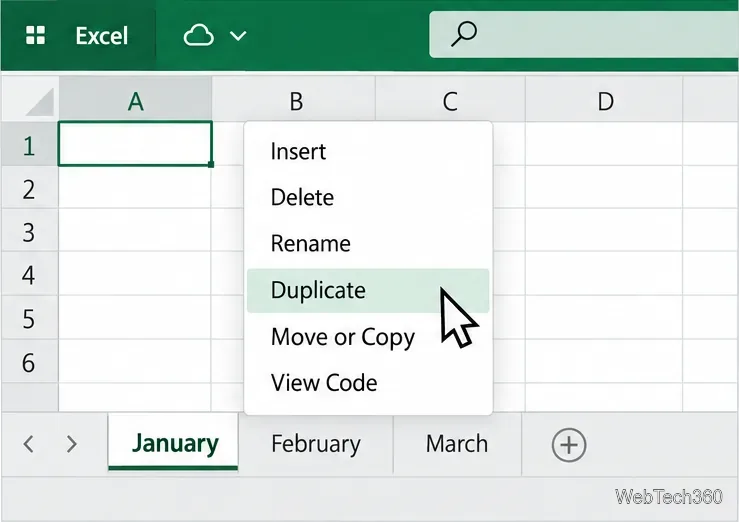Choose View Code from context menu

point(368,382)
